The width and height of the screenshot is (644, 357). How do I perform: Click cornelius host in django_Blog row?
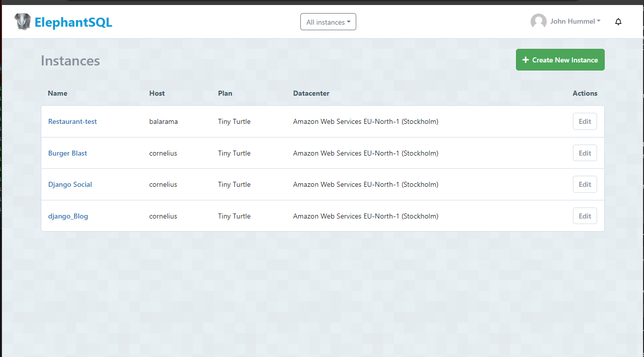(163, 216)
